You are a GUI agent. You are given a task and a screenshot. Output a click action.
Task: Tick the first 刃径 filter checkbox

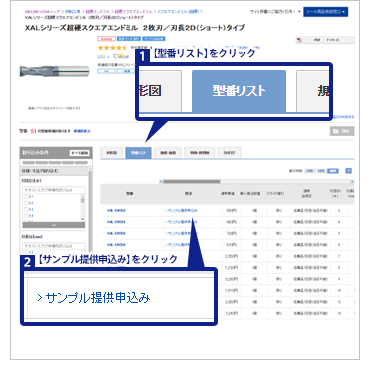point(26,197)
